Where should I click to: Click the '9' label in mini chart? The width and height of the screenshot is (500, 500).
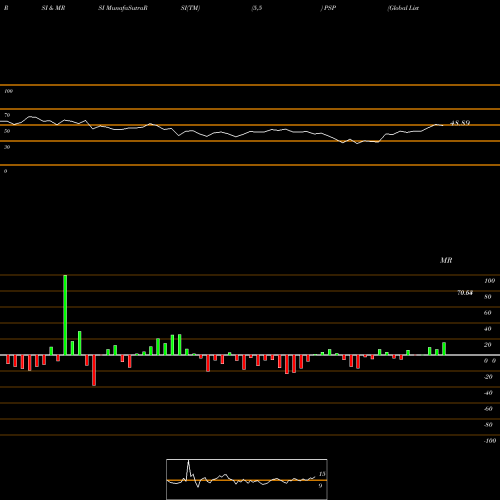pyautogui.click(x=320, y=486)
